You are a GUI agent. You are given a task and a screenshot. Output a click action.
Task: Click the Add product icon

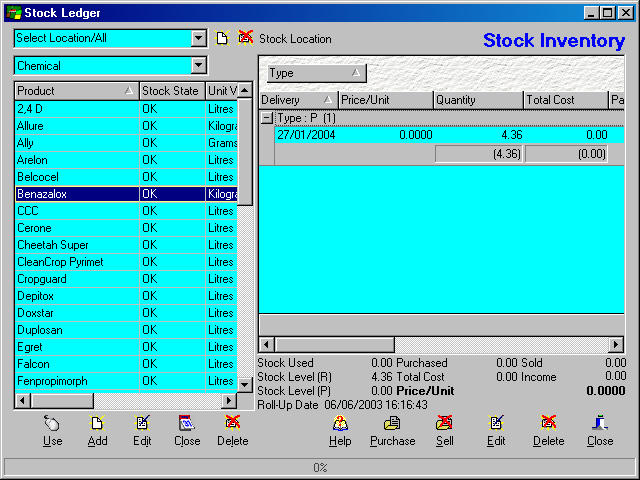point(97,423)
